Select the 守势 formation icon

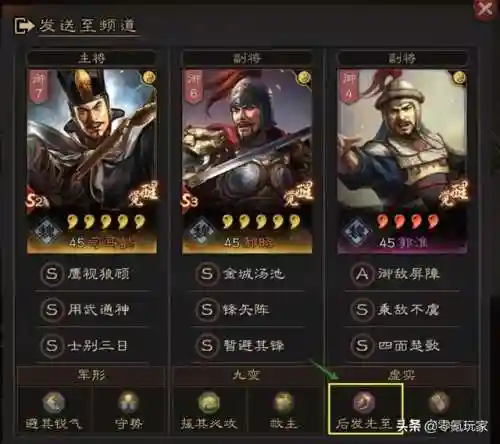[x=129, y=403]
